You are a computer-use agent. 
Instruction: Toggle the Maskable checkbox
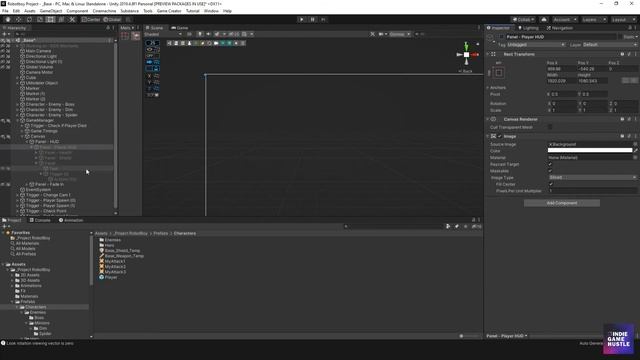(x=550, y=171)
